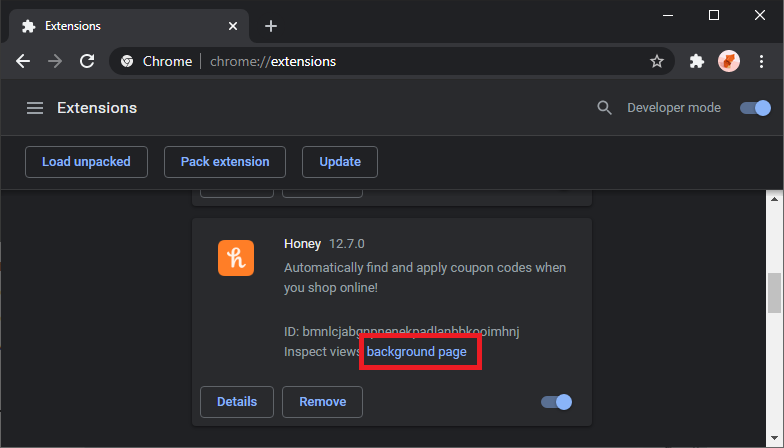Click the Developer mode label
The image size is (784, 448).
[x=674, y=108]
